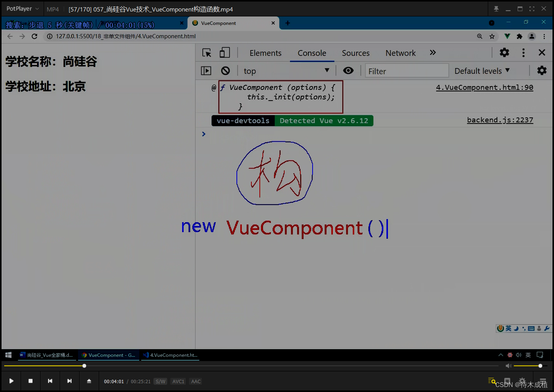The height and width of the screenshot is (392, 554).
Task: Toggle DevTools device toolbar icon
Action: 225,53
